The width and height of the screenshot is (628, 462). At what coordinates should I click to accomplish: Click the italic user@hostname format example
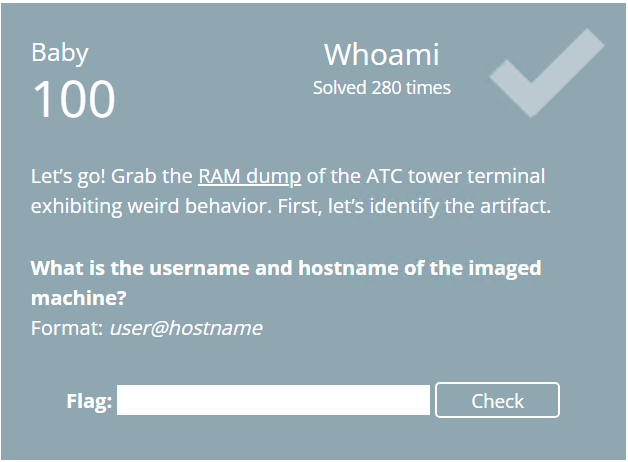tap(186, 328)
